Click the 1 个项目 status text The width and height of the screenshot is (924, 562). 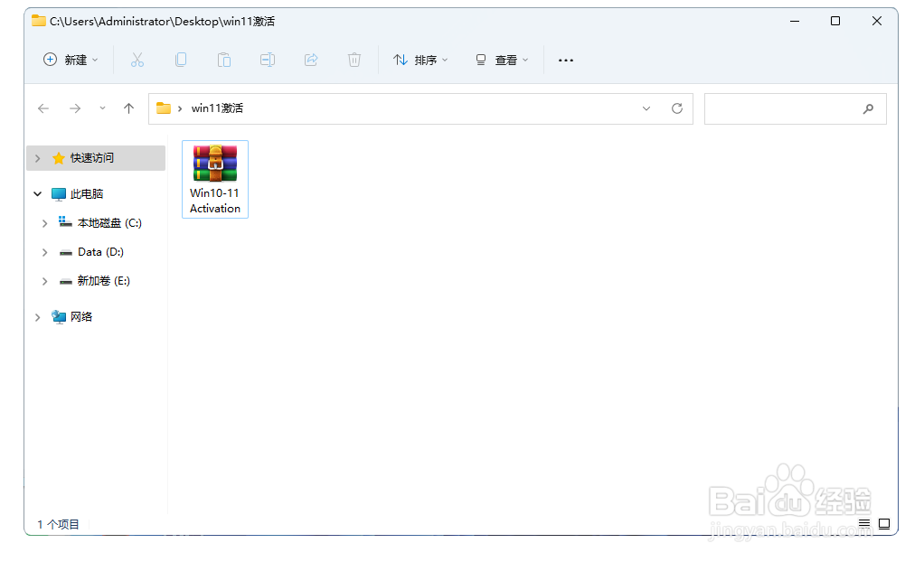59,524
